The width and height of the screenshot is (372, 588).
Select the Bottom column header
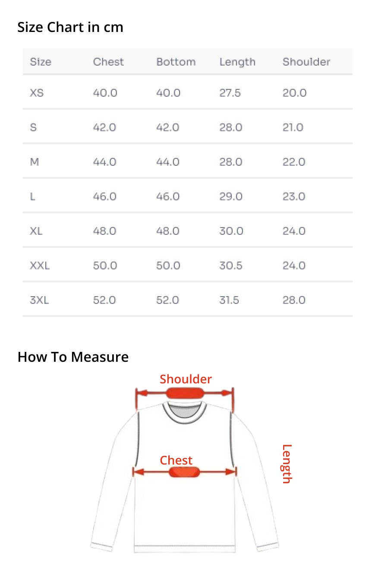[176, 62]
